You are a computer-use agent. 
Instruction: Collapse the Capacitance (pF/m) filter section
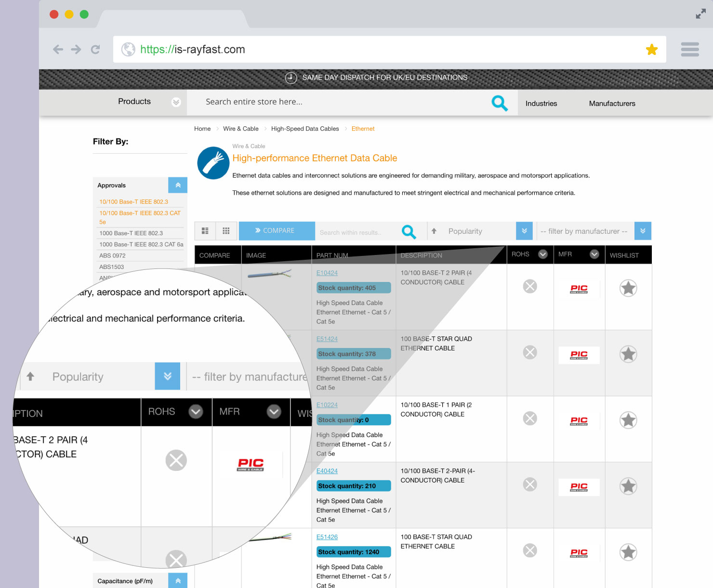tap(178, 581)
